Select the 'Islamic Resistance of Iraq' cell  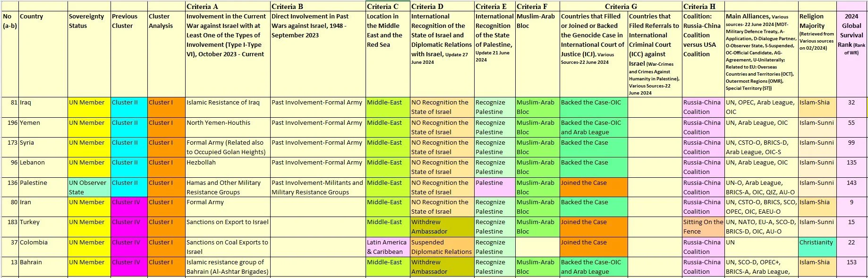[x=228, y=107]
